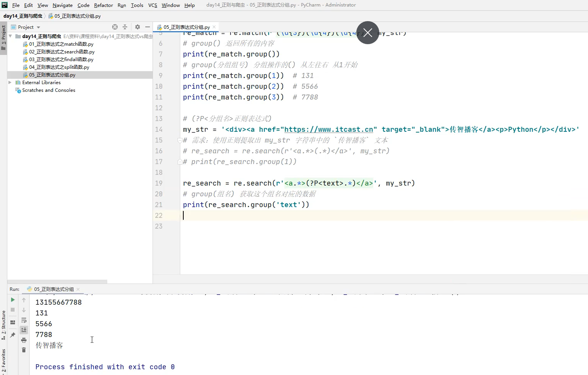Image resolution: width=588 pixels, height=375 pixels.
Task: Click Restore Layout icon in Run panel
Action: pyautogui.click(x=13, y=322)
